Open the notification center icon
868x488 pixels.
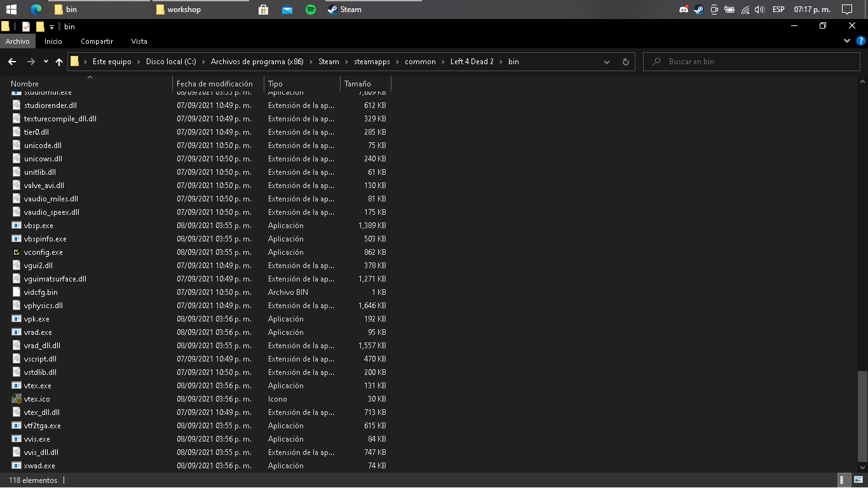tap(846, 10)
